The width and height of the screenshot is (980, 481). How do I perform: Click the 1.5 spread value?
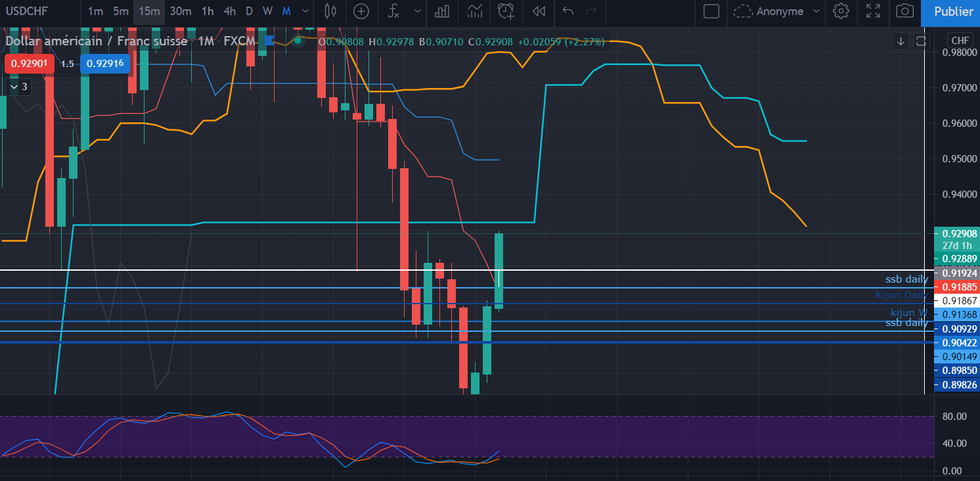pyautogui.click(x=68, y=64)
